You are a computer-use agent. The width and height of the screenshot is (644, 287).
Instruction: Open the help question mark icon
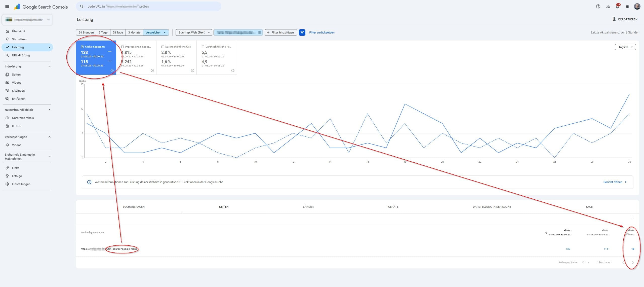coord(598,7)
